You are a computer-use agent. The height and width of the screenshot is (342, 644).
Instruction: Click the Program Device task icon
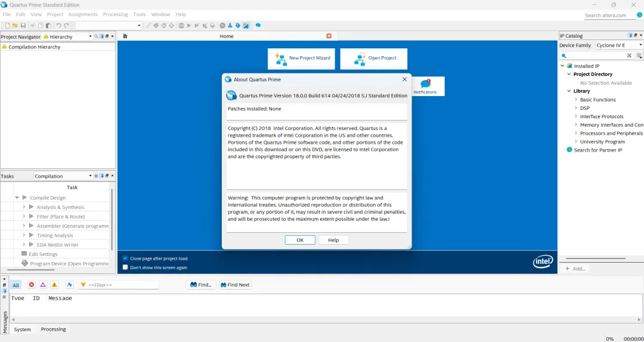pyautogui.click(x=24, y=263)
